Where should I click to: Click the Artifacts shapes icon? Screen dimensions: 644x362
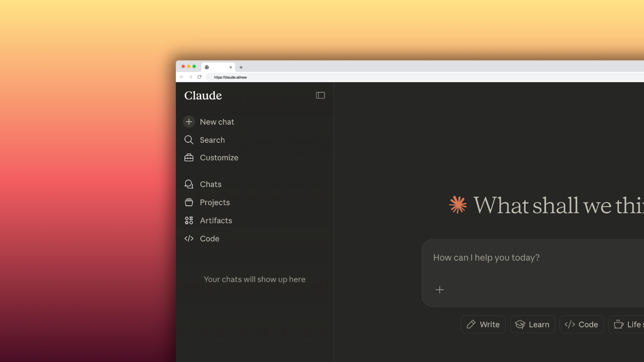click(x=189, y=221)
